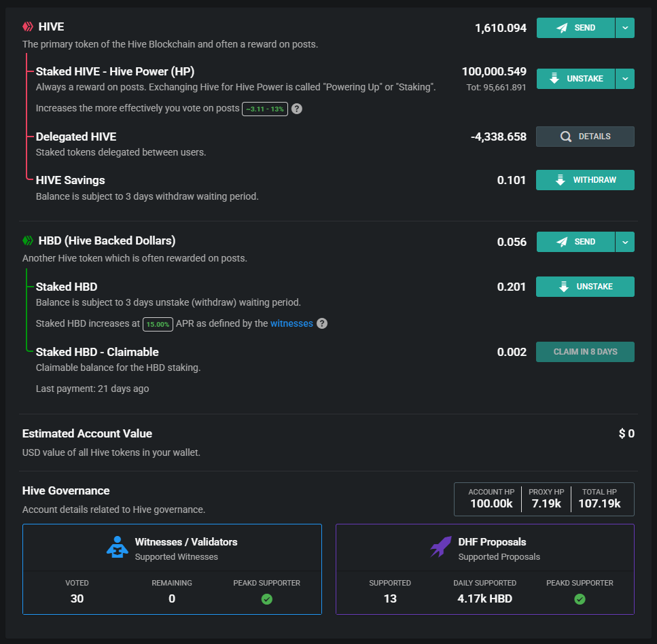Select the Total HP governance stat

[x=599, y=499]
